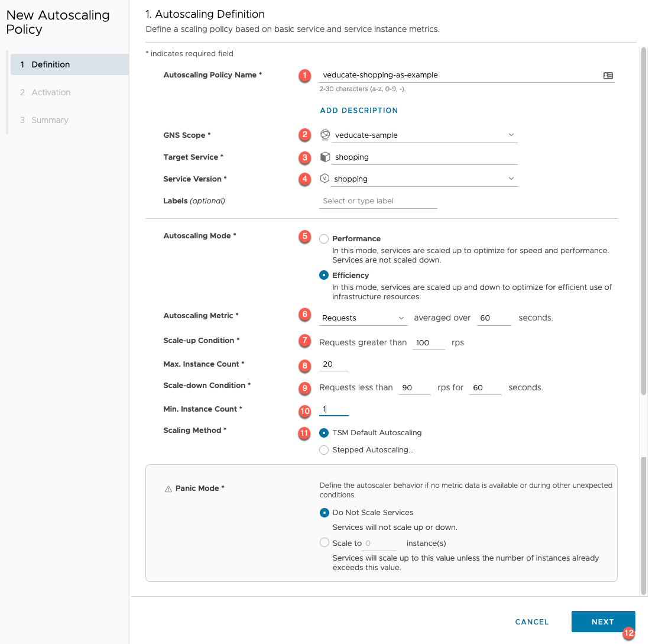The width and height of the screenshot is (649, 644).
Task: Click the scale-down rps value 90 field
Action: (x=415, y=388)
